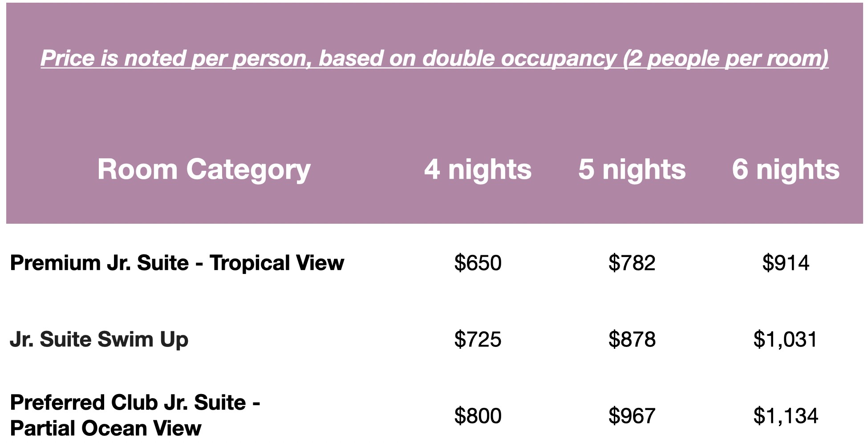Select the $914 price cell
868x443 pixels.
click(x=786, y=262)
